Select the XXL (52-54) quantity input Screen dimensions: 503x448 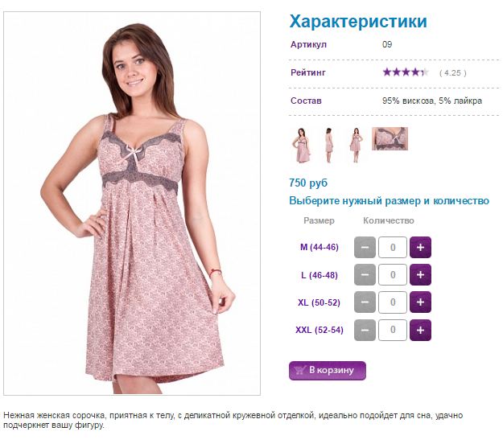tap(393, 330)
